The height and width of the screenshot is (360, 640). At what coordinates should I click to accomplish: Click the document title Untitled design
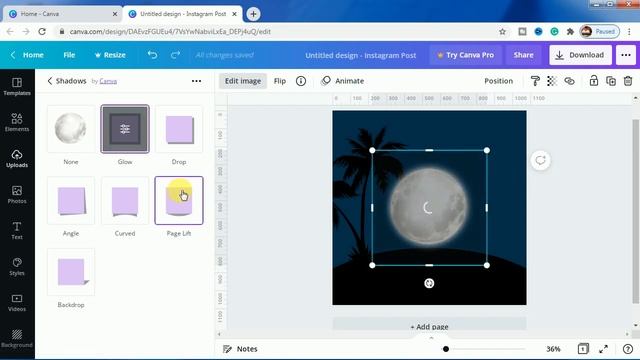pyautogui.click(x=361, y=55)
